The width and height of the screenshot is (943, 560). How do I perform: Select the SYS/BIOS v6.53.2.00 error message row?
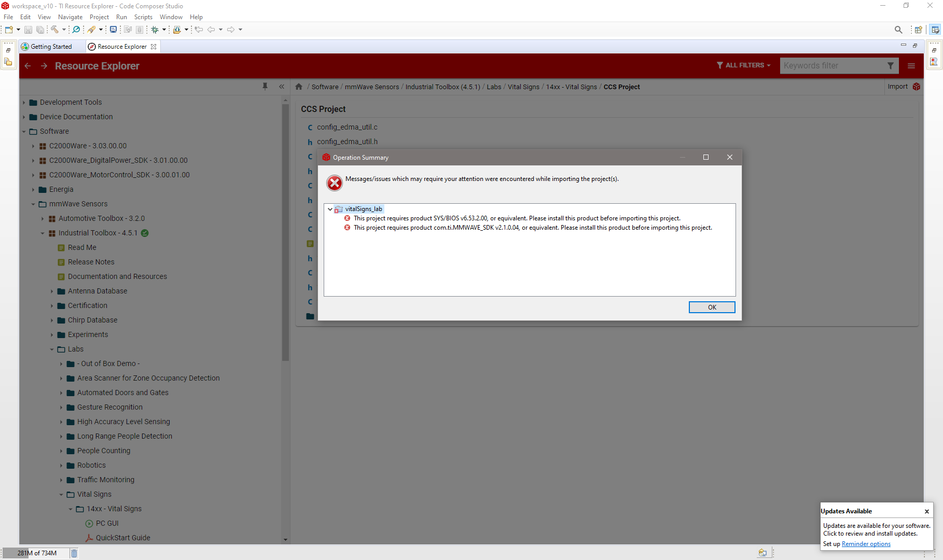517,218
